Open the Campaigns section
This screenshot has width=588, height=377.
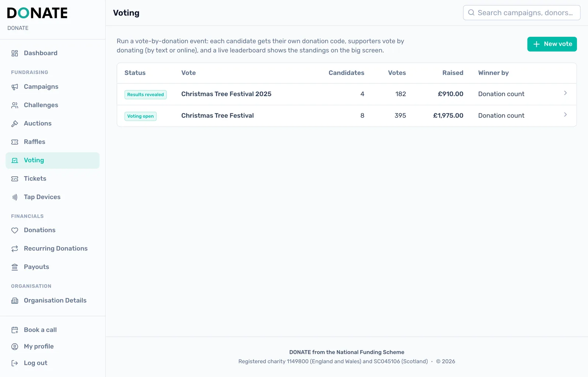[53, 87]
